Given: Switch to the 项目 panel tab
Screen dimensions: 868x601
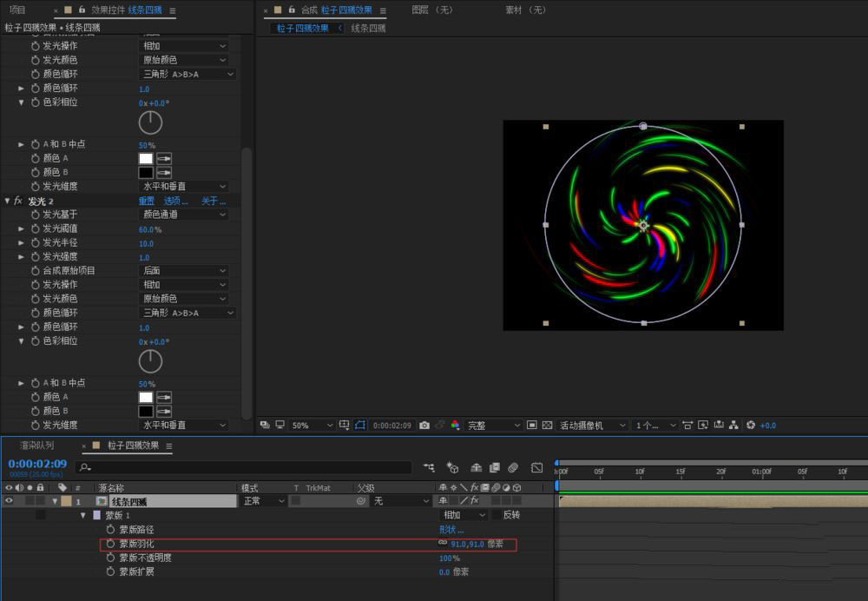Looking at the screenshot, I should coord(17,10).
